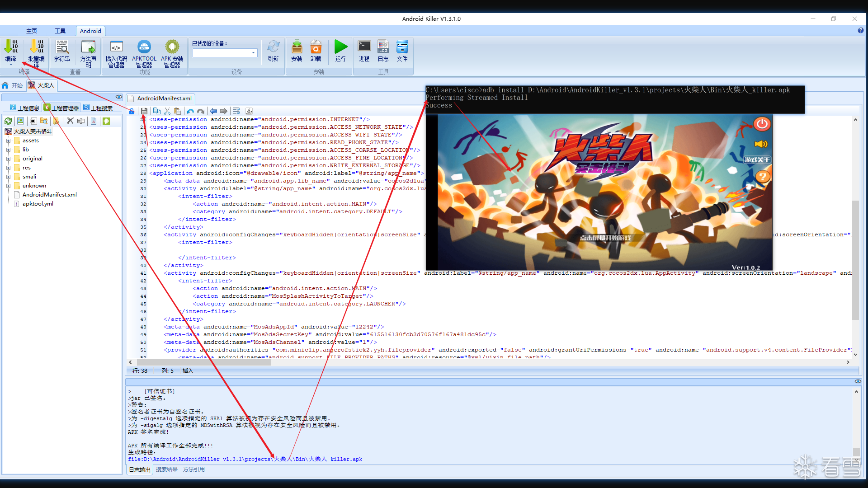This screenshot has height=488, width=868.
Task: Click the help question icon at top right
Action: (x=860, y=31)
